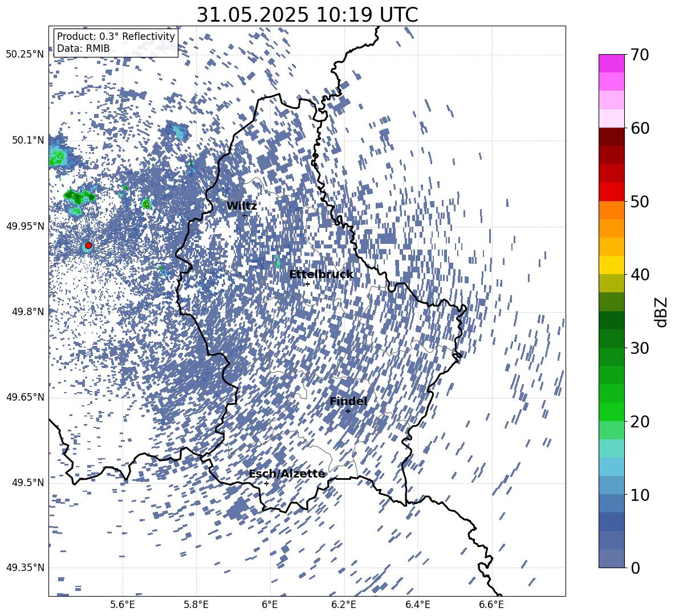The height and width of the screenshot is (616, 675).
Task: Click the green rain cell near 50.1°N left edge
Action: pyautogui.click(x=58, y=157)
